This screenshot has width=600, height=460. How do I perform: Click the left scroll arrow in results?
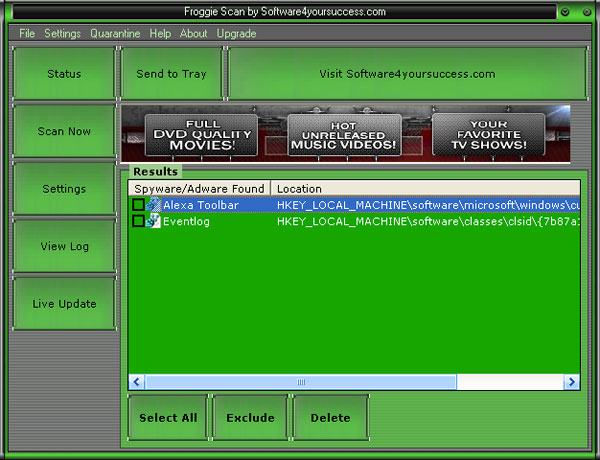(x=137, y=382)
